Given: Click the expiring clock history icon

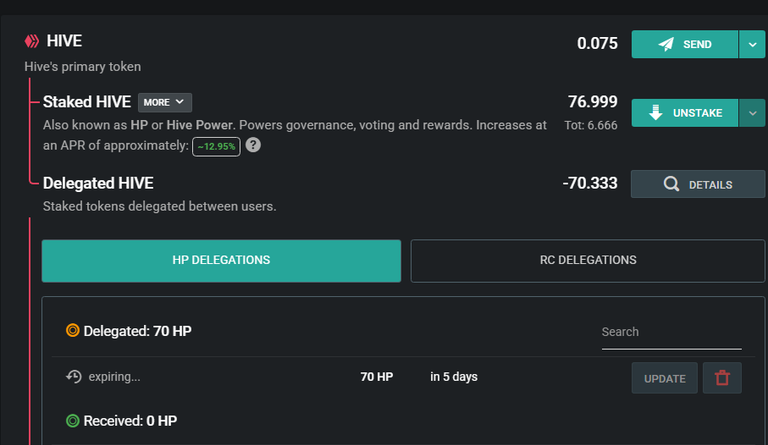Looking at the screenshot, I should pyautogui.click(x=74, y=376).
